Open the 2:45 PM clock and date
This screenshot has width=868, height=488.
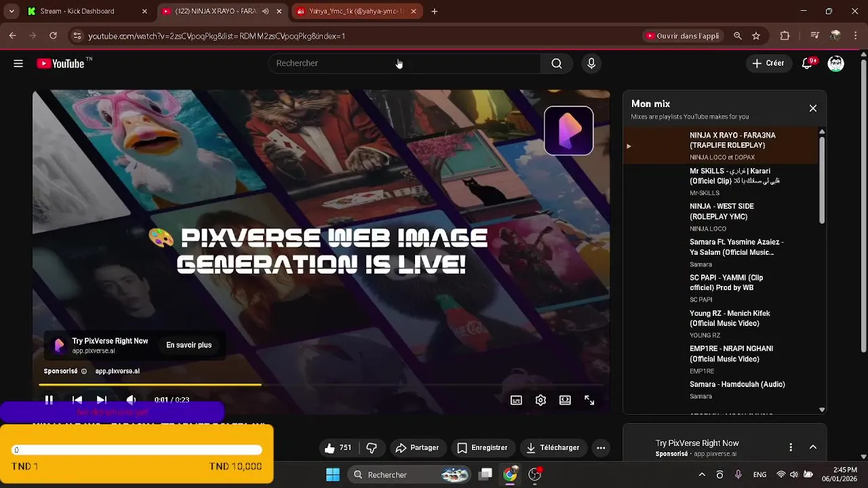(x=840, y=474)
